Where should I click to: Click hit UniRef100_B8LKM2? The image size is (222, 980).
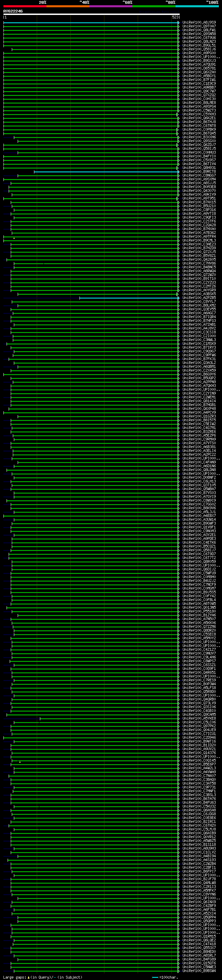pos(199,306)
